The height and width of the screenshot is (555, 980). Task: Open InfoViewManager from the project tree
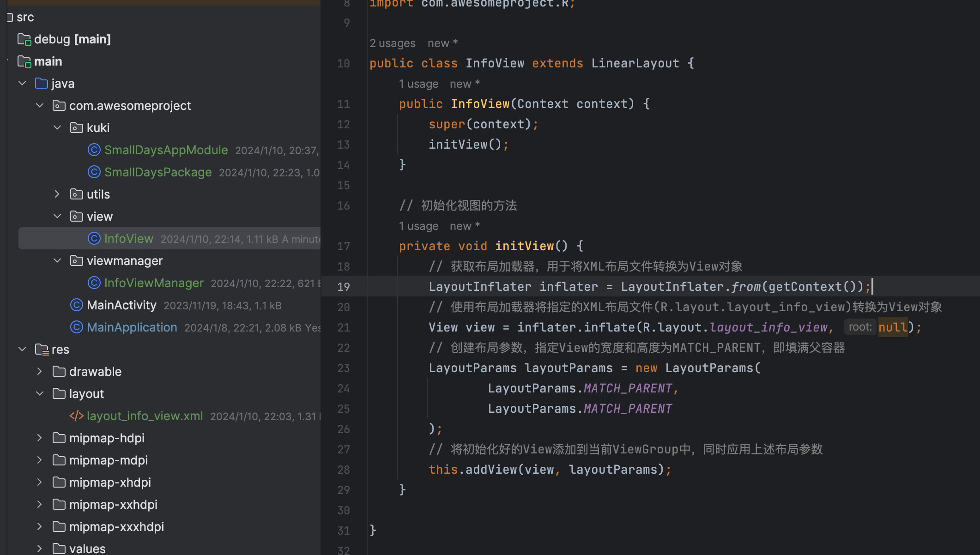pos(154,283)
